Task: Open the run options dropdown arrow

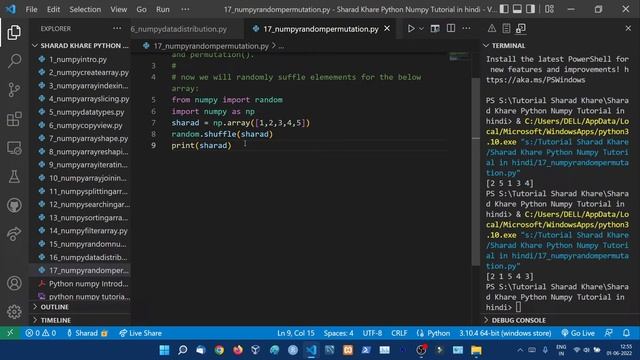Action: [421, 29]
